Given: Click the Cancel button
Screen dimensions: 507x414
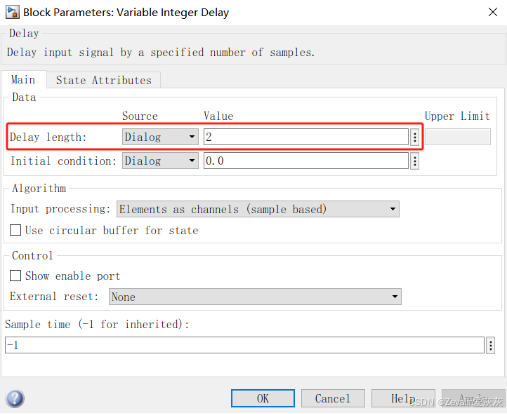Looking at the screenshot, I should (333, 398).
